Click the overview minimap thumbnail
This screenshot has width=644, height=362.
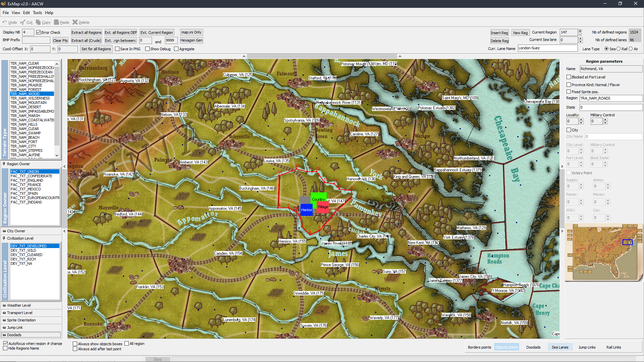604,253
